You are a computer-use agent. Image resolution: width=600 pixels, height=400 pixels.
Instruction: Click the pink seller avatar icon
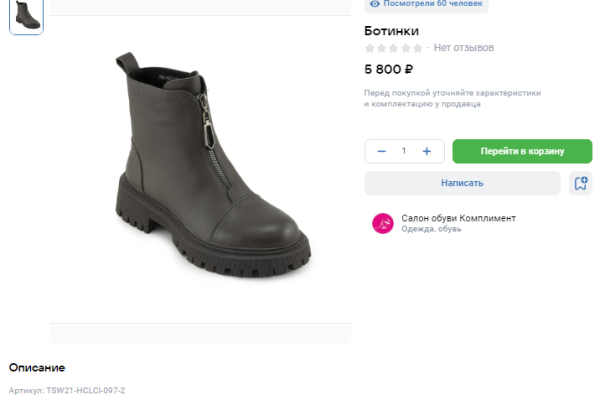coord(382,223)
